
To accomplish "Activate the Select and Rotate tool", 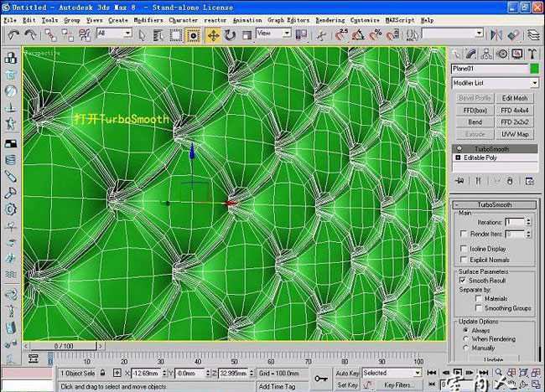I will pos(230,35).
